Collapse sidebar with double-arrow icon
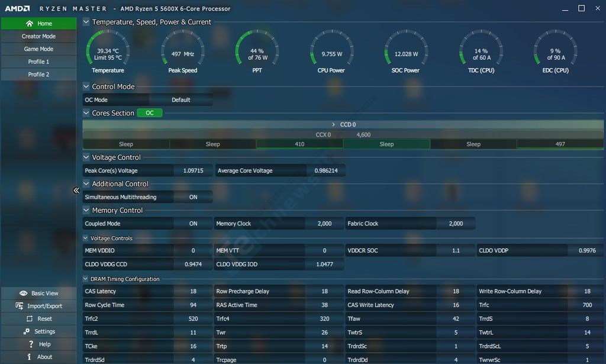The image size is (606, 364). pyautogui.click(x=76, y=190)
